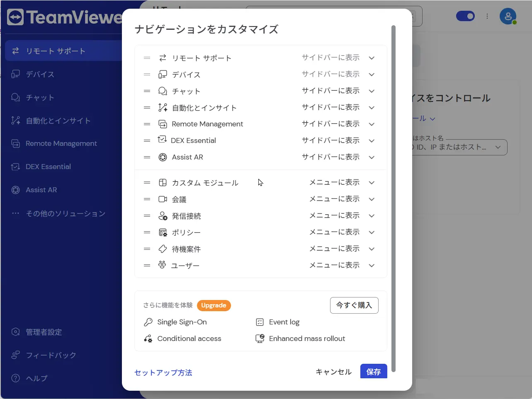
Task: Click the orange Upgrade badge
Action: pyautogui.click(x=214, y=305)
